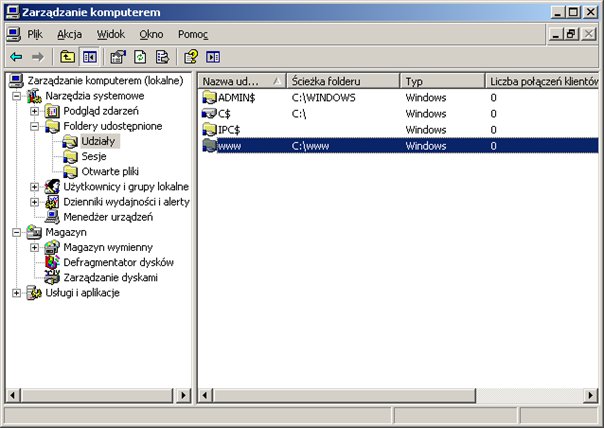Click the Podgląd zdarzeń icon
605x429 pixels.
pyautogui.click(x=52, y=111)
